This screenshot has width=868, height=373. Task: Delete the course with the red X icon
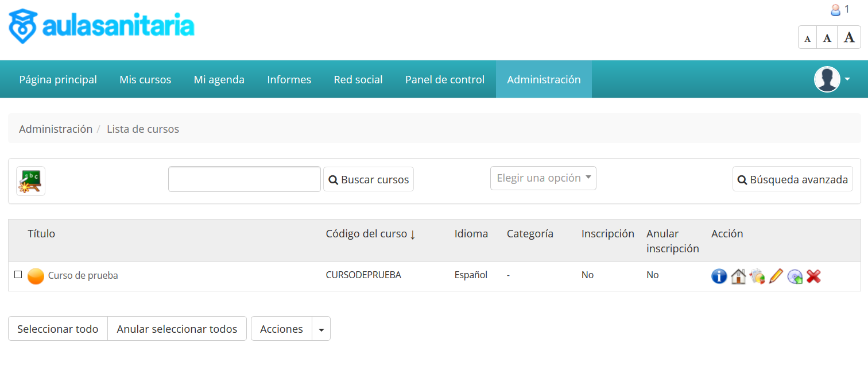click(x=813, y=276)
